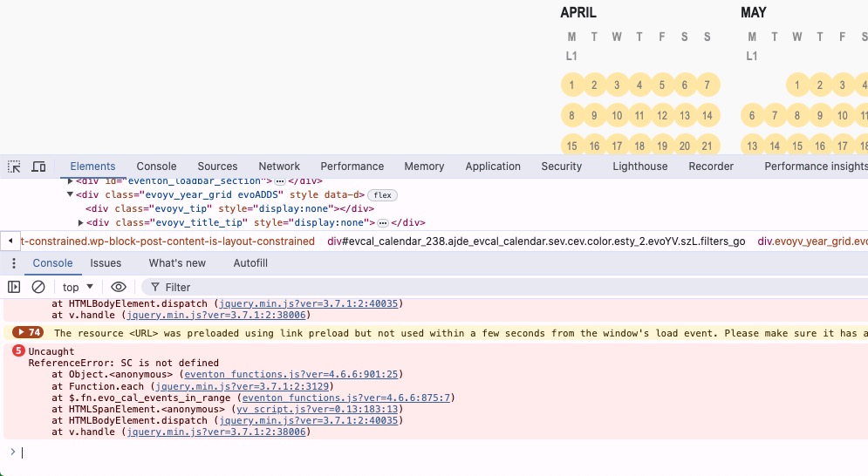Viewport: 868px width, 476px height.
Task: Open the Application tab
Action: 493,167
